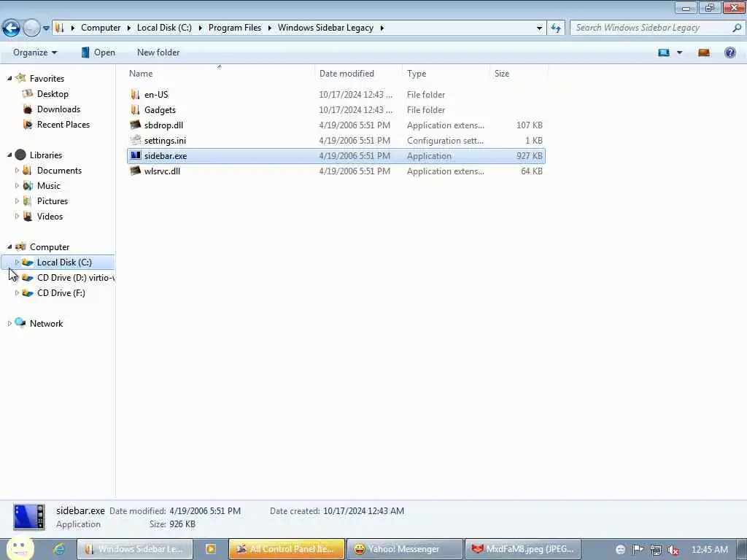Viewport: 747px width, 560px height.
Task: Expand the Videos library
Action: pyautogui.click(x=18, y=216)
